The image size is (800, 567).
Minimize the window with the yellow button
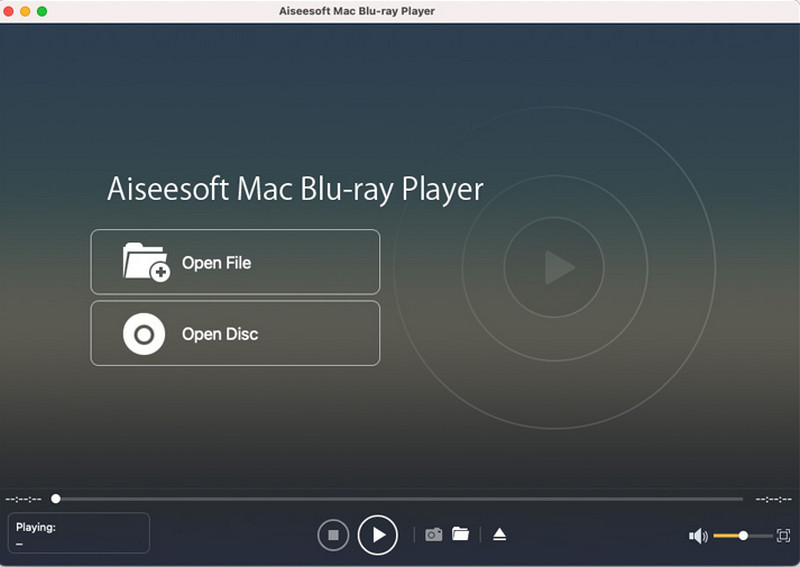[x=25, y=11]
